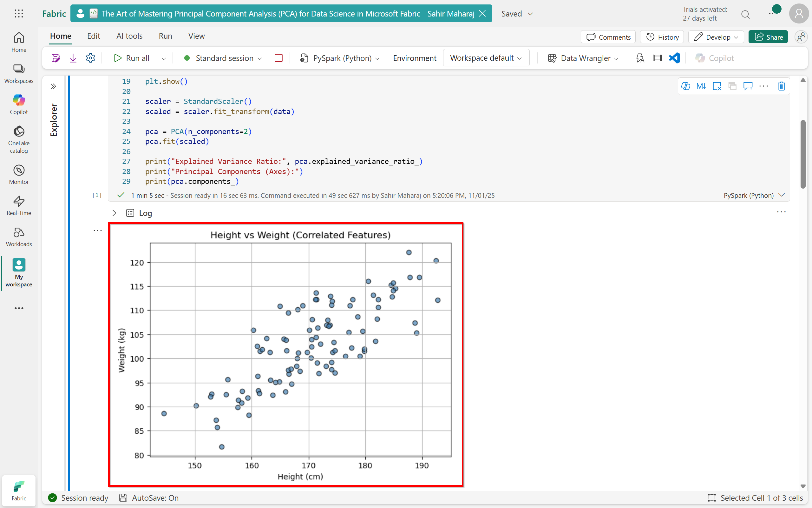Click the green Share button
The height and width of the screenshot is (508, 812).
coord(768,37)
